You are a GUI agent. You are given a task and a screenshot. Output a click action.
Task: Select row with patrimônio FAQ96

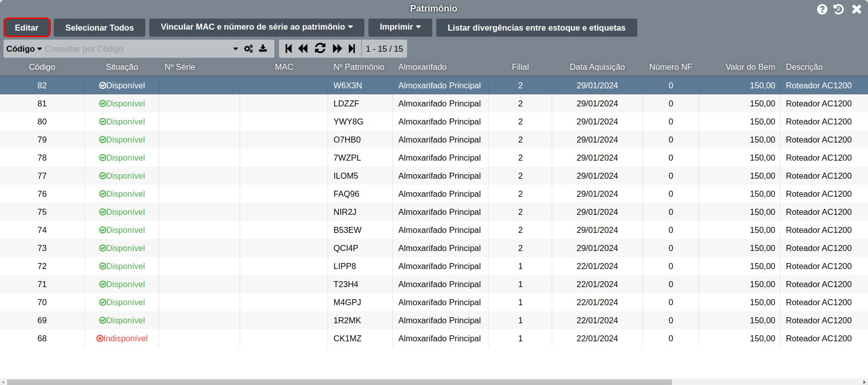pyautogui.click(x=434, y=194)
